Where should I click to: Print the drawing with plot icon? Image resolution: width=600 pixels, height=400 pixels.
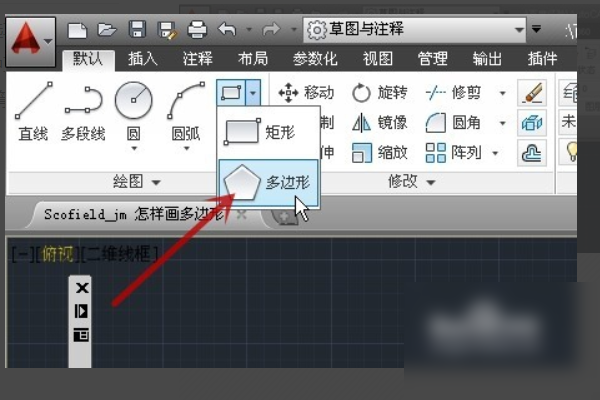pos(197,29)
